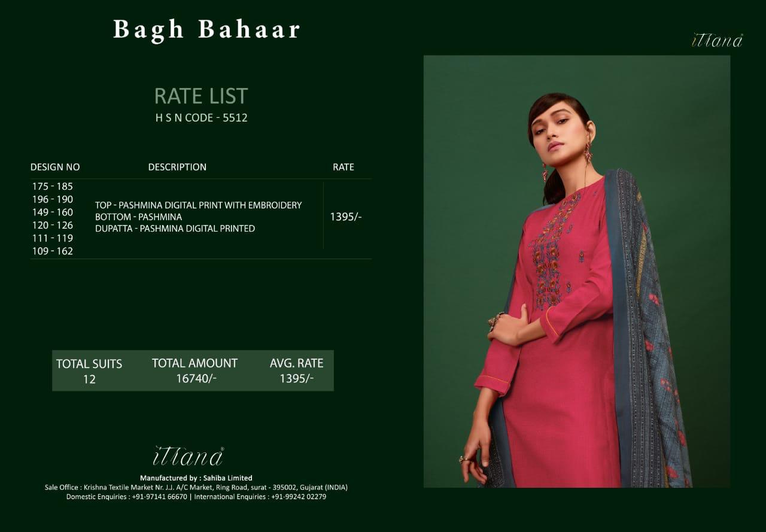Click the RATE column header

pyautogui.click(x=344, y=167)
